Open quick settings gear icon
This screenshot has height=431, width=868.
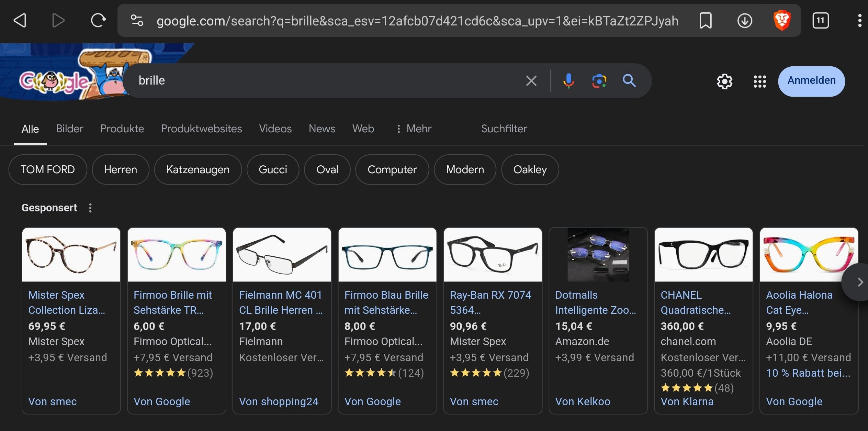tap(724, 81)
